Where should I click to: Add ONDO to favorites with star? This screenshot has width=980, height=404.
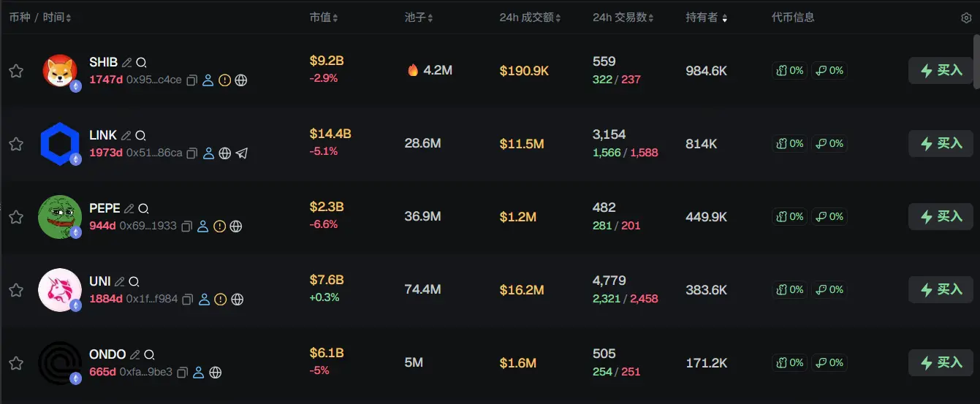[x=16, y=363]
